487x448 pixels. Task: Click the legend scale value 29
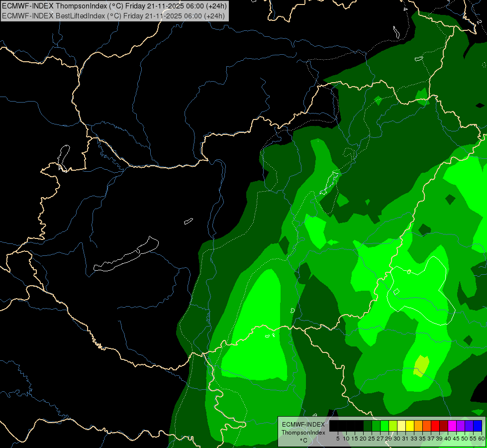(x=388, y=439)
